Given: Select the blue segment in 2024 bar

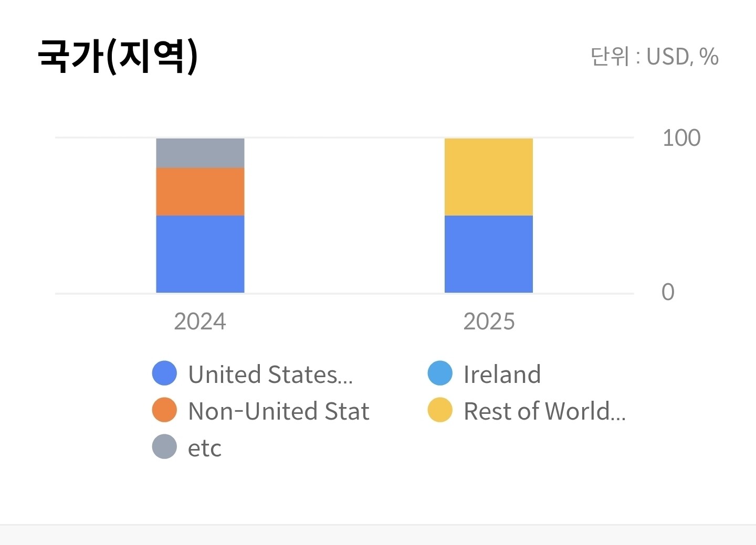Looking at the screenshot, I should click(x=200, y=254).
